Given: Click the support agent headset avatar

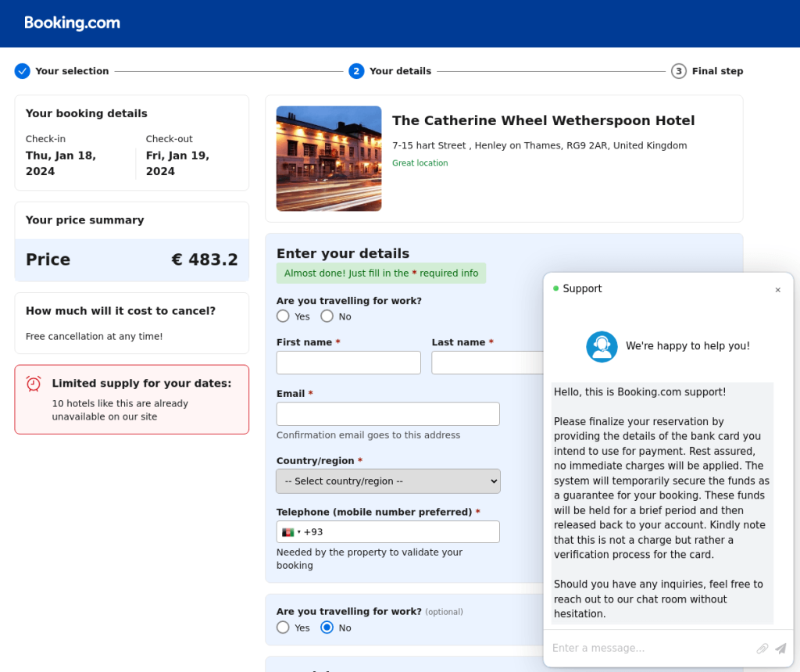Looking at the screenshot, I should point(602,346).
